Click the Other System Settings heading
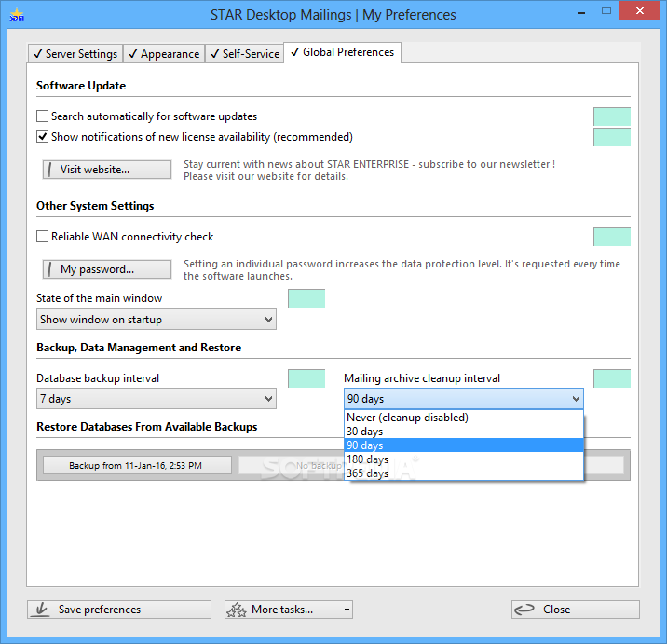Viewport: 667px width, 644px height. point(95,206)
